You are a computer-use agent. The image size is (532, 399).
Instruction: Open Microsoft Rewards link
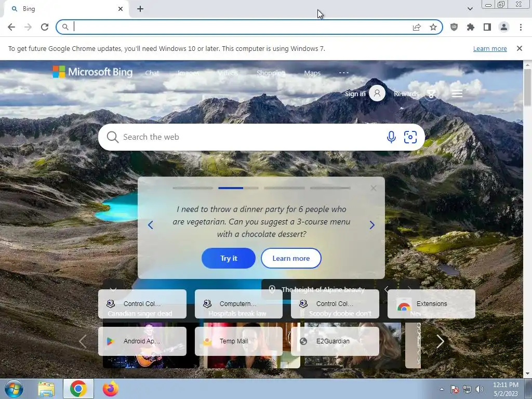point(406,94)
